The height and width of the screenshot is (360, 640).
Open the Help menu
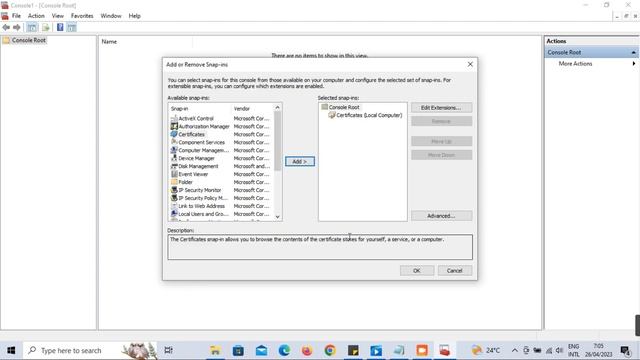click(x=134, y=16)
